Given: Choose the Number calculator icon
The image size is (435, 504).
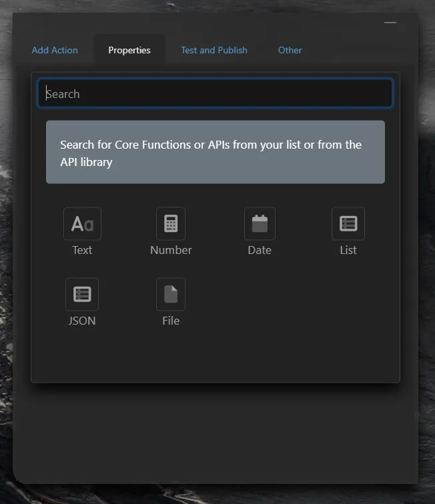Looking at the screenshot, I should click(171, 224).
